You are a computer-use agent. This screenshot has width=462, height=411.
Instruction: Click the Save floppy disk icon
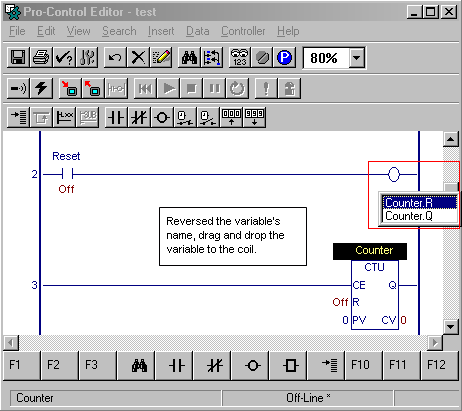[x=18, y=58]
